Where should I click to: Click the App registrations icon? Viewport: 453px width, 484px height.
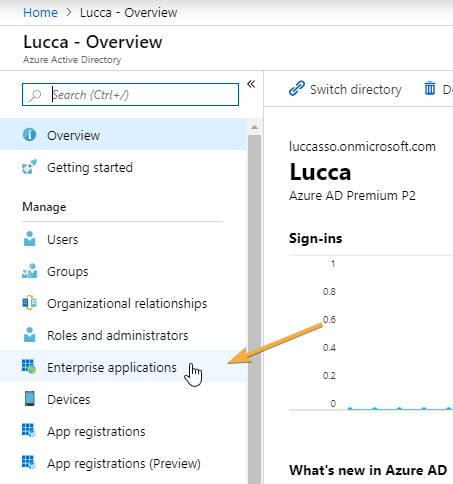29,430
